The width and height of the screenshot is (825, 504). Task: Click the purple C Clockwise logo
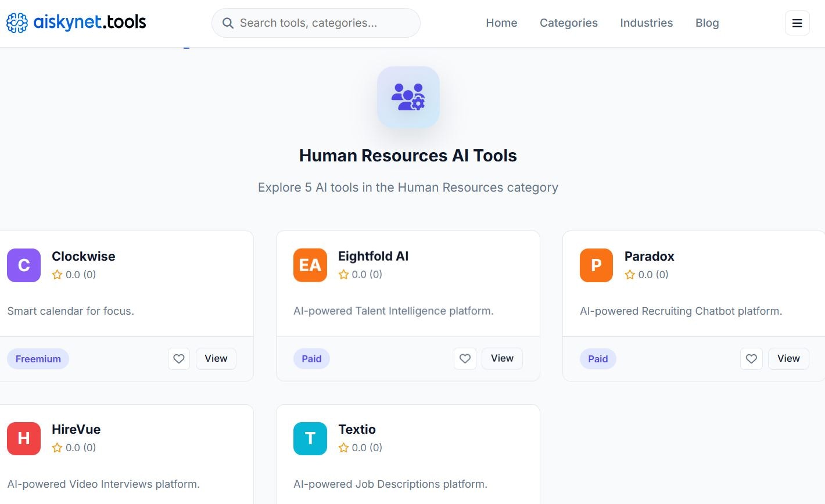[x=24, y=265]
